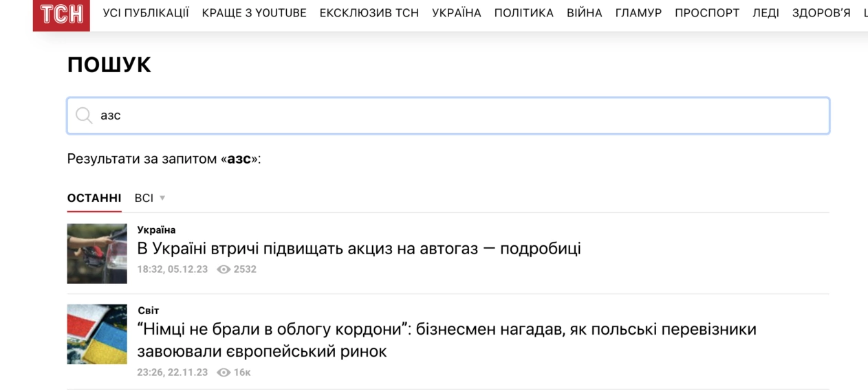Select the ОСТАННІ tab
The height and width of the screenshot is (391, 868).
pos(94,198)
